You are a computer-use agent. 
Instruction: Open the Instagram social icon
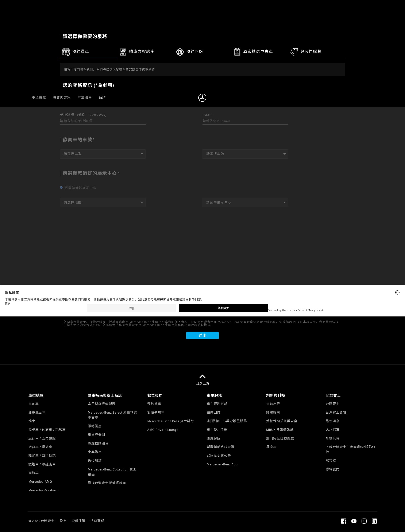[x=364, y=521]
